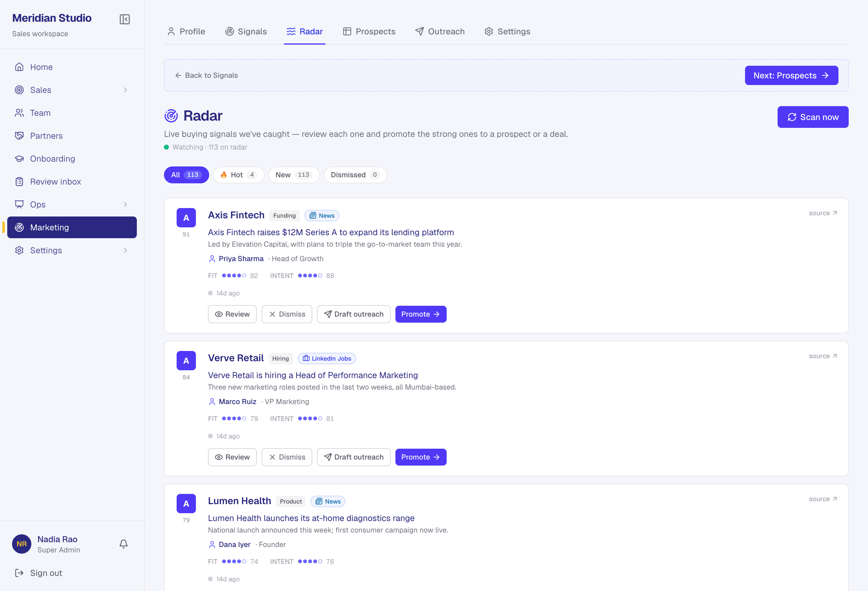Open the top Settings tab
The image size is (868, 591).
(507, 31)
